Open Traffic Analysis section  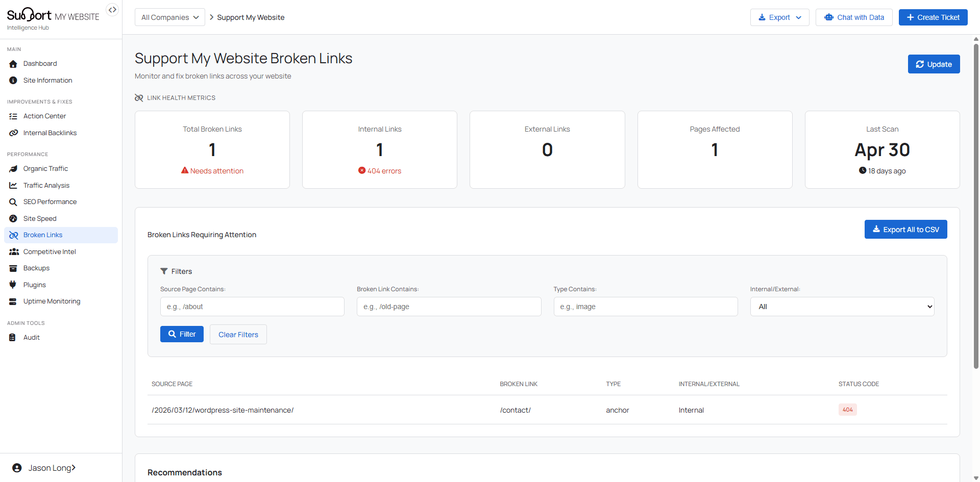click(61, 186)
